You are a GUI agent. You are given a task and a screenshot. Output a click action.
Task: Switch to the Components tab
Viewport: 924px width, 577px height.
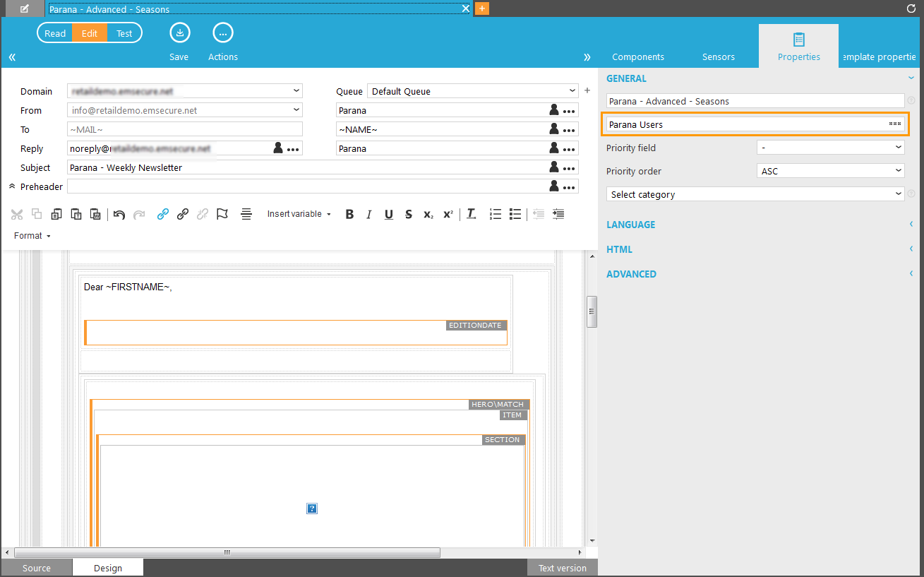point(638,56)
